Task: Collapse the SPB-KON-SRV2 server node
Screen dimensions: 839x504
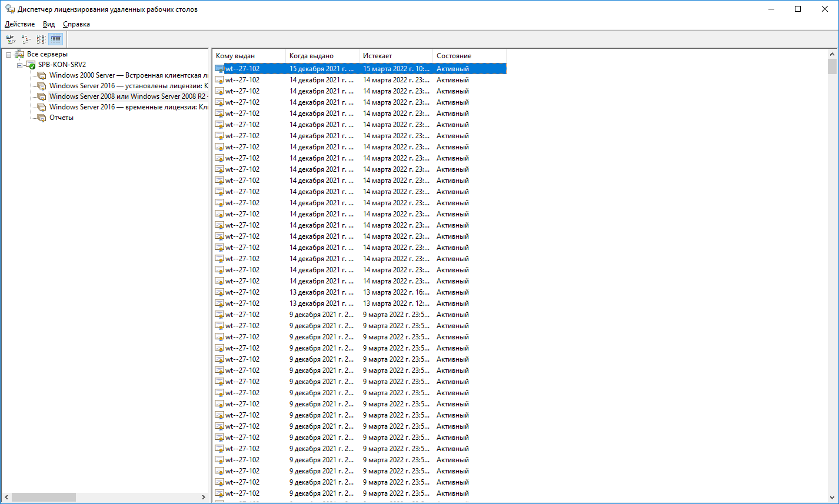Action: coord(19,65)
